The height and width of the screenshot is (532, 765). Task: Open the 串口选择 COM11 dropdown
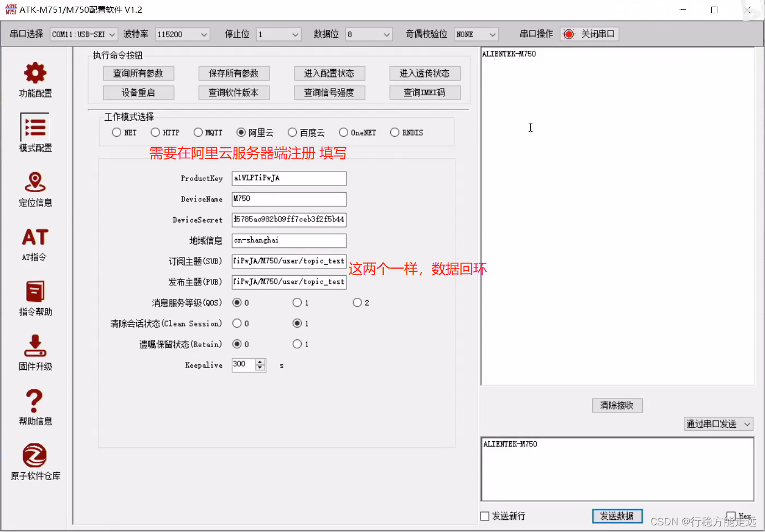[x=84, y=34]
